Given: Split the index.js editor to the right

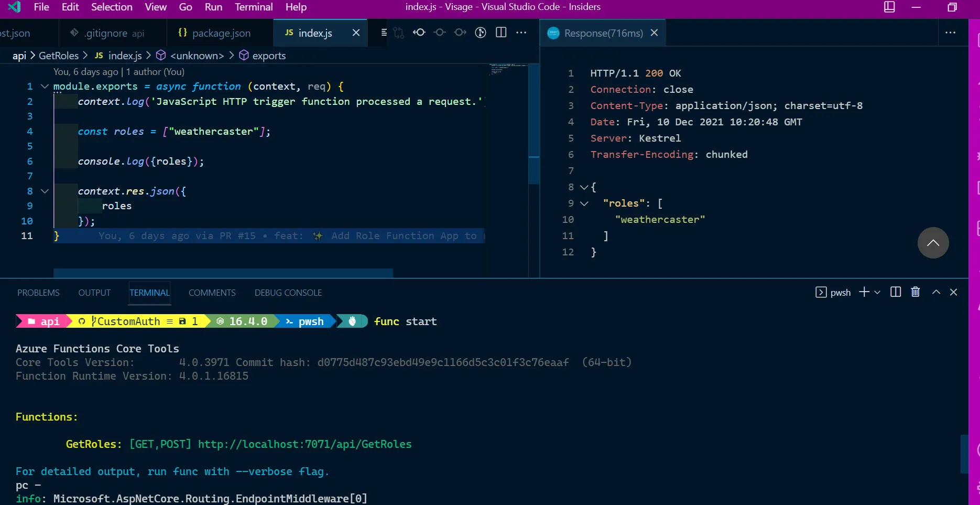Looking at the screenshot, I should [501, 33].
